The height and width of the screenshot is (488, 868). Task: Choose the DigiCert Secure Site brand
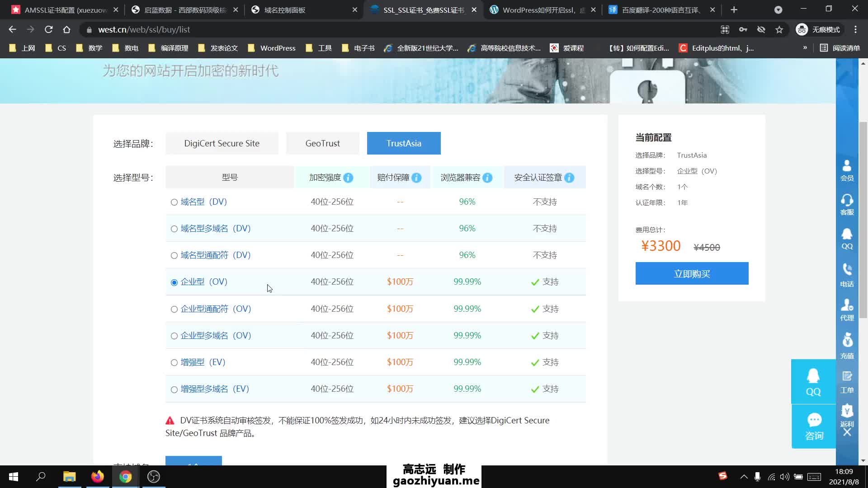[x=222, y=143]
